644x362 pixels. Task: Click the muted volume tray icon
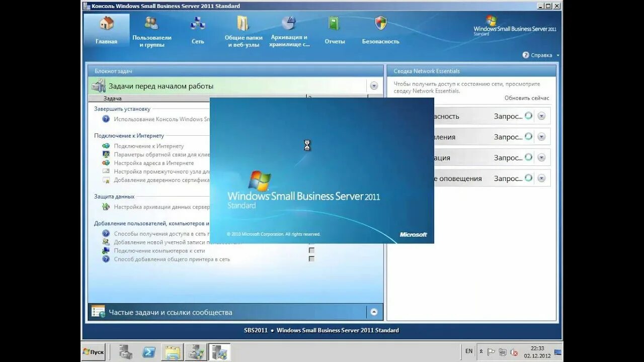[x=514, y=352]
